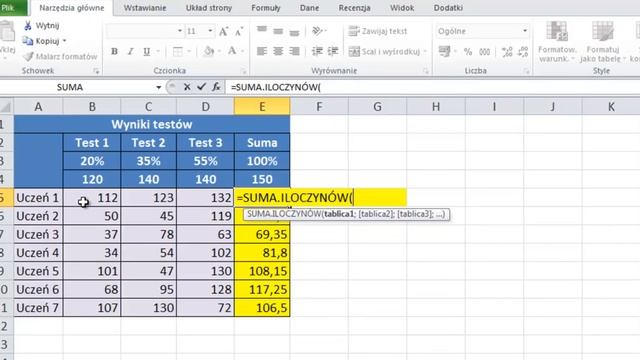Image resolution: width=640 pixels, height=360 pixels.
Task: Center text horizontally
Action: 278,51
